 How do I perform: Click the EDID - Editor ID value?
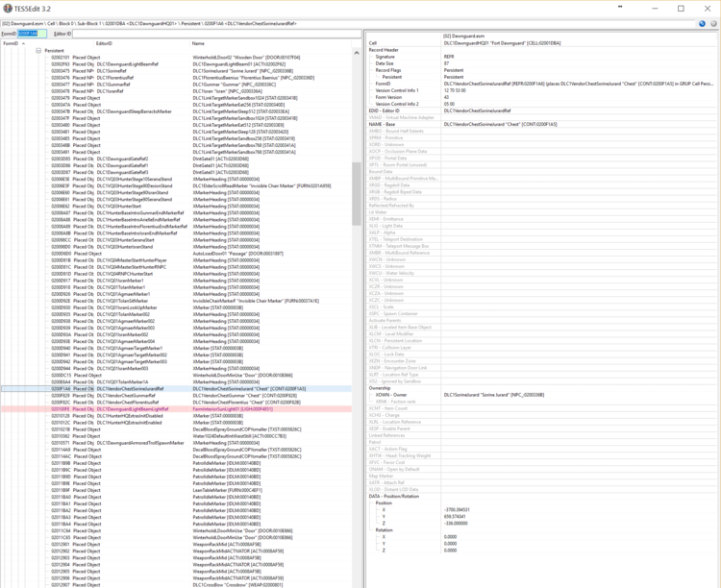click(x=477, y=110)
